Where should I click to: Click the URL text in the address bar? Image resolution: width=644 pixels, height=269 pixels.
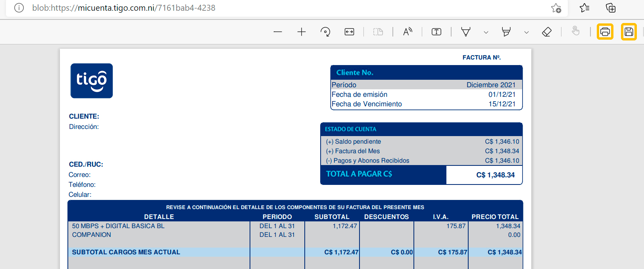[124, 8]
